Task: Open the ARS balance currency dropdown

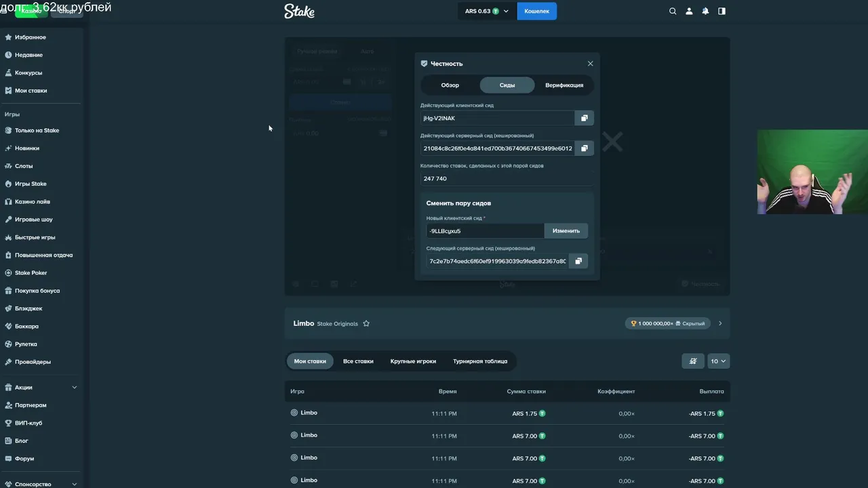Action: pos(487,11)
